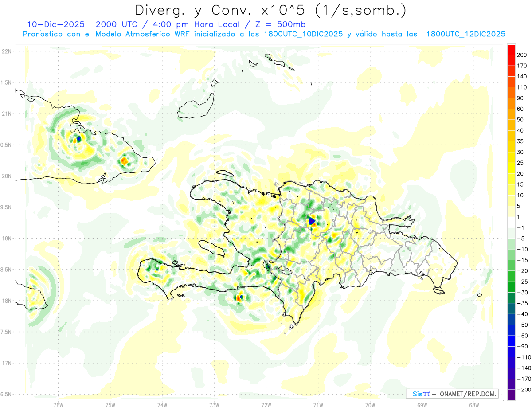Click the "70W" longitude label
532x411 pixels.
pos(370,404)
